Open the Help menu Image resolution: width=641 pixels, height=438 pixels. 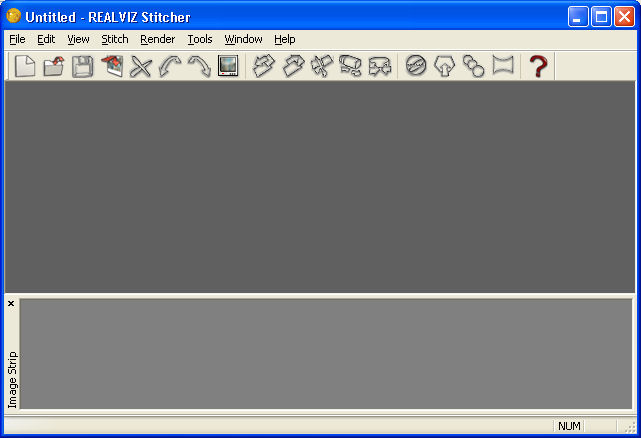[285, 39]
